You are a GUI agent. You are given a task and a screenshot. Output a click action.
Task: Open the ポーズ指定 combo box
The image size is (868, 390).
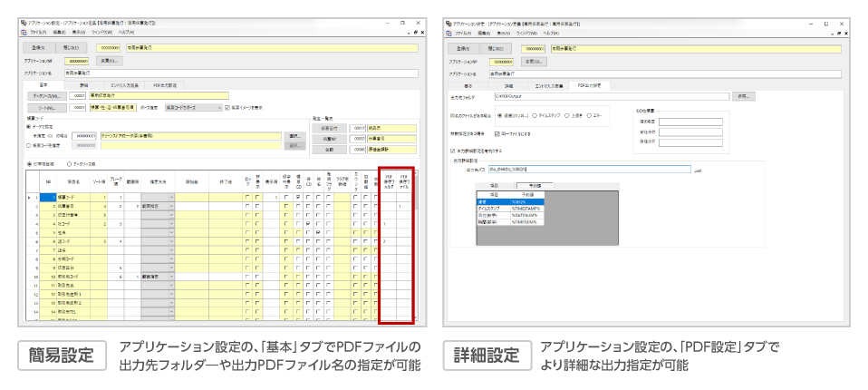pyautogui.click(x=192, y=107)
